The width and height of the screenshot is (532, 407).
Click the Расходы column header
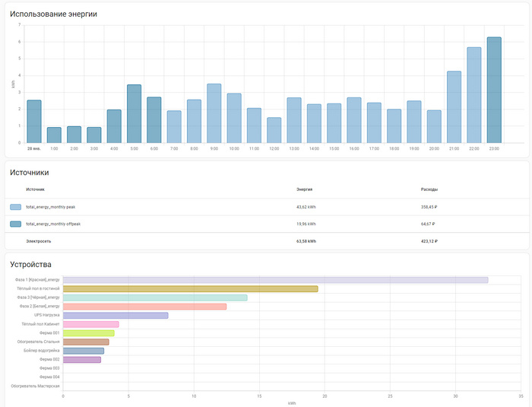point(429,189)
